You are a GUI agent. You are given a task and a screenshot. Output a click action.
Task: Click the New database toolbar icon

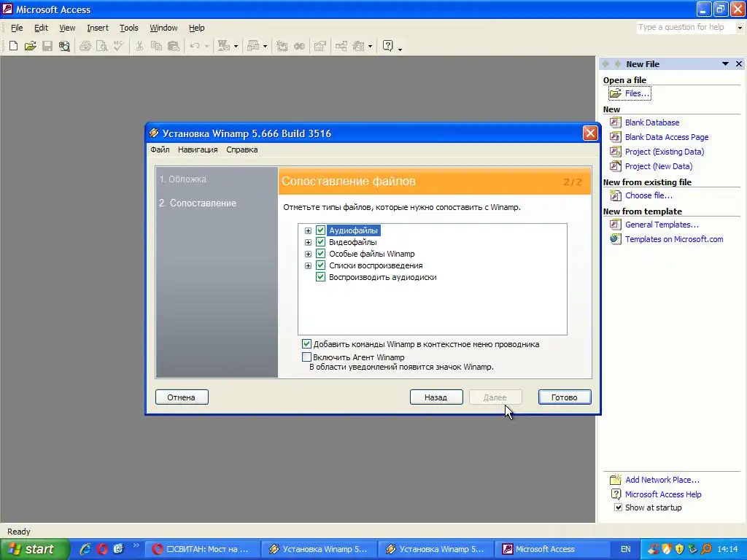pos(13,46)
